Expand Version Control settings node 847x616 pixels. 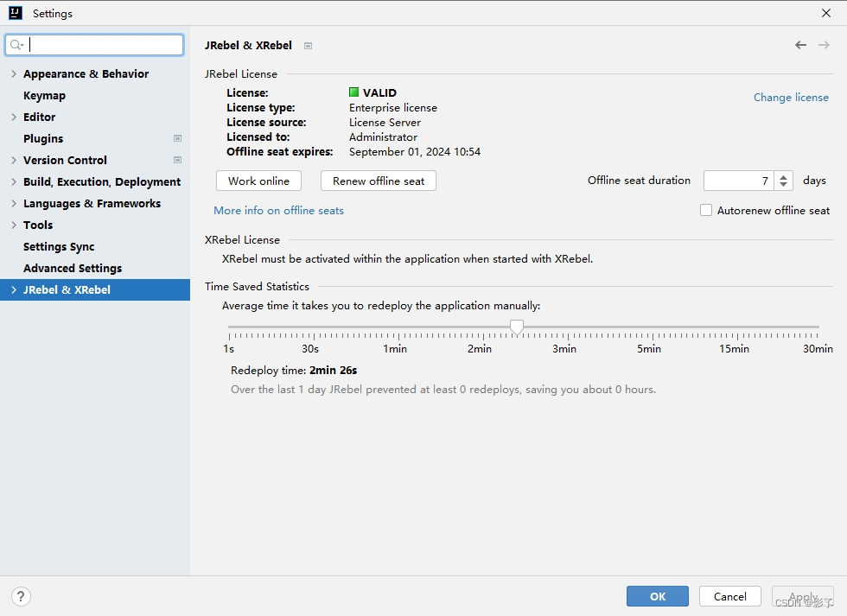coord(14,161)
